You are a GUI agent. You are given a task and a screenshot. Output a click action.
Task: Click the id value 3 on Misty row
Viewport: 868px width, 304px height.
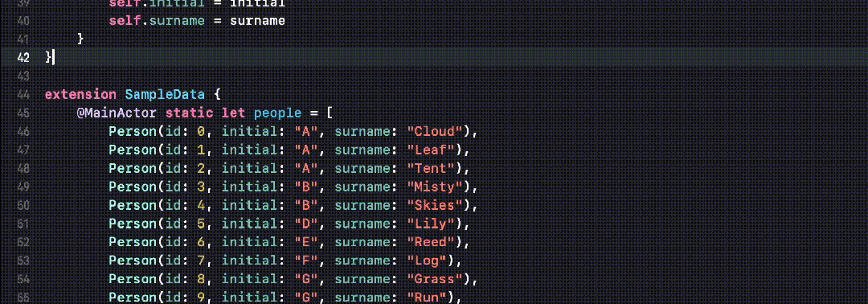202,187
